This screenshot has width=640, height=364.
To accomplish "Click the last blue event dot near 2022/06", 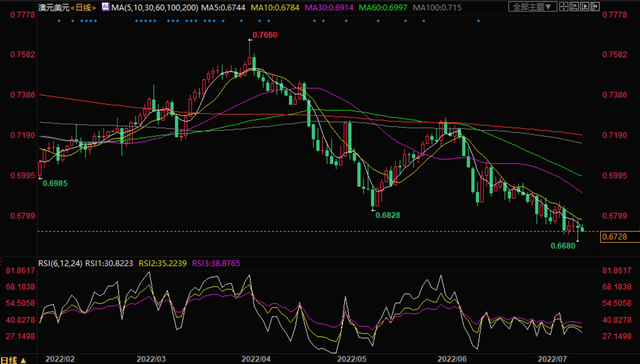I will click(478, 21).
